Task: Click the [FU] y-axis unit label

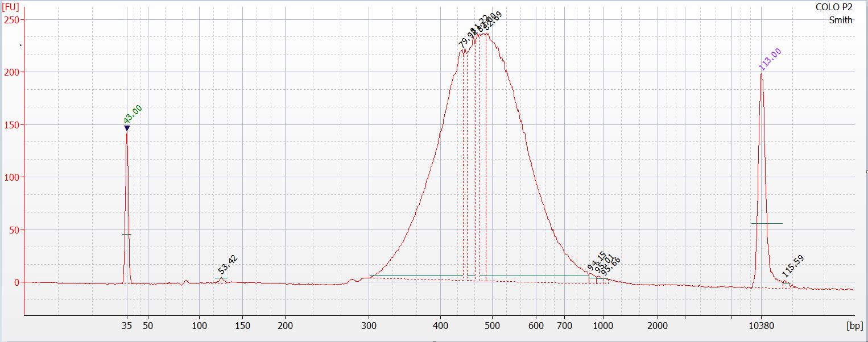Action: (x=11, y=7)
